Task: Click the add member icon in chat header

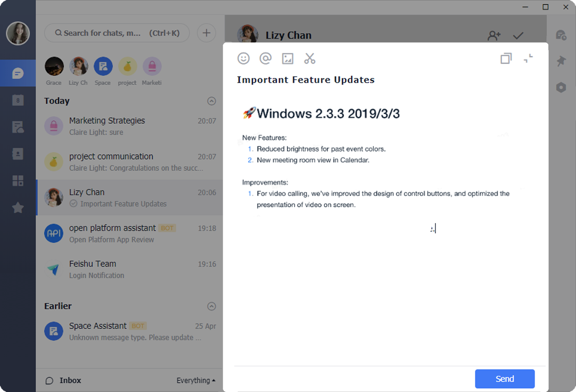Action: point(494,36)
